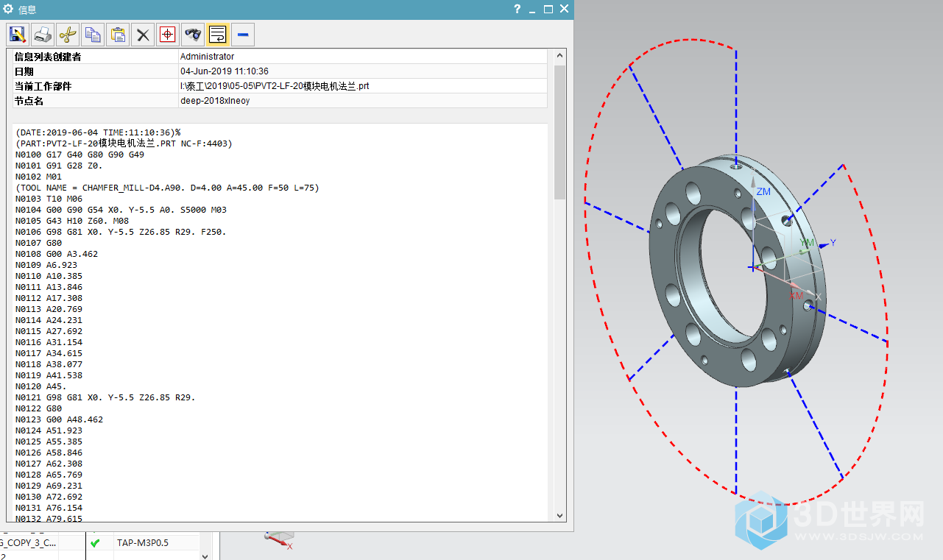This screenshot has height=560, width=943.
Task: Click the line N0120 A45.
Action: coord(40,386)
